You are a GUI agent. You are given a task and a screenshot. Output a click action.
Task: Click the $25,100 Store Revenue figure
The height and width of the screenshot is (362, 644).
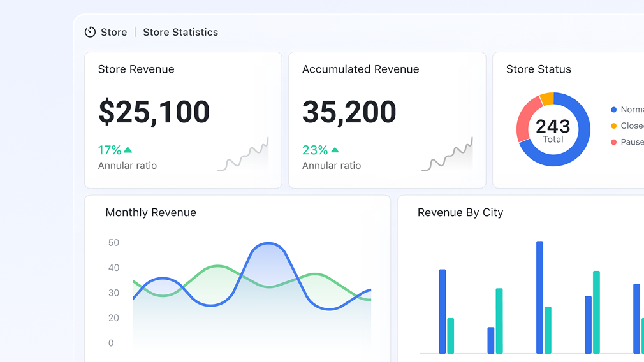(x=154, y=112)
